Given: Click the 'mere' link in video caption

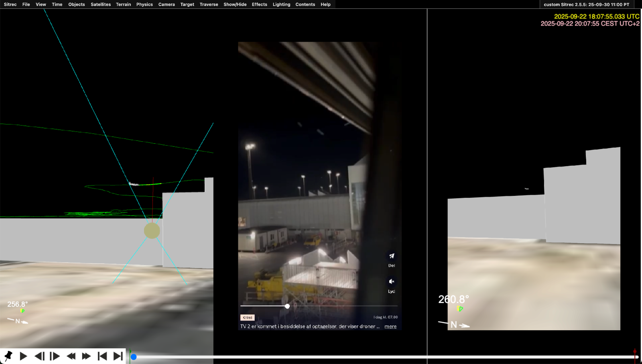Looking at the screenshot, I should tap(390, 326).
